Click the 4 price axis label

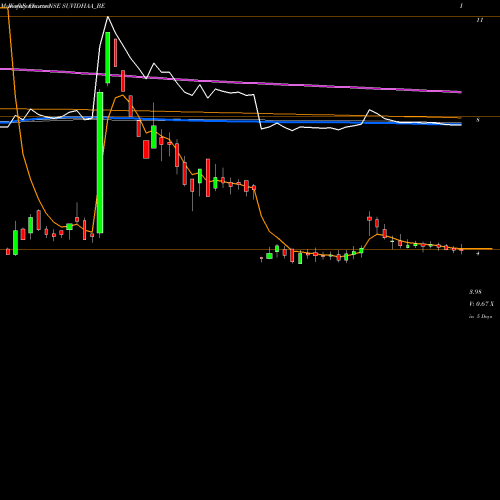tap(478, 253)
